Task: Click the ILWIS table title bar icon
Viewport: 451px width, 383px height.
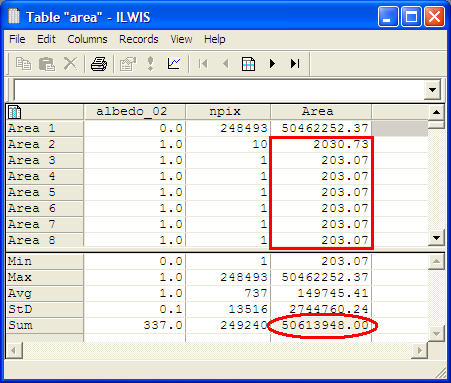Action: coord(14,16)
